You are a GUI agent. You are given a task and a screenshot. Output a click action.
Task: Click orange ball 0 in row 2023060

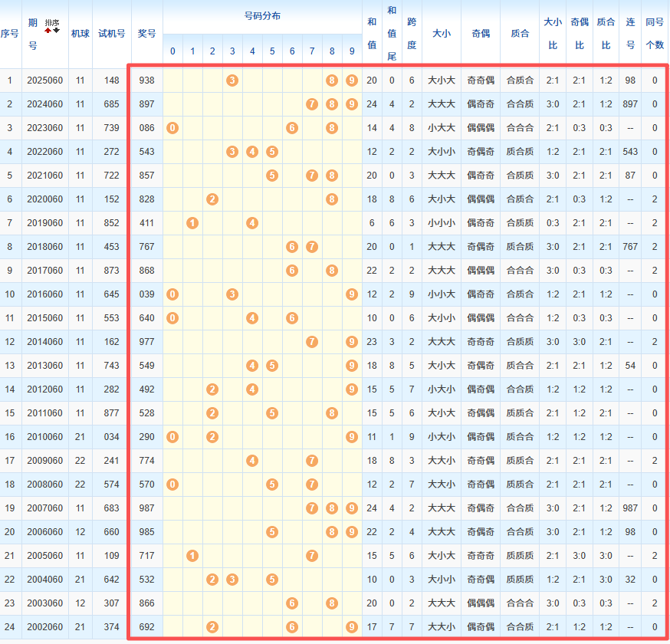[172, 127]
